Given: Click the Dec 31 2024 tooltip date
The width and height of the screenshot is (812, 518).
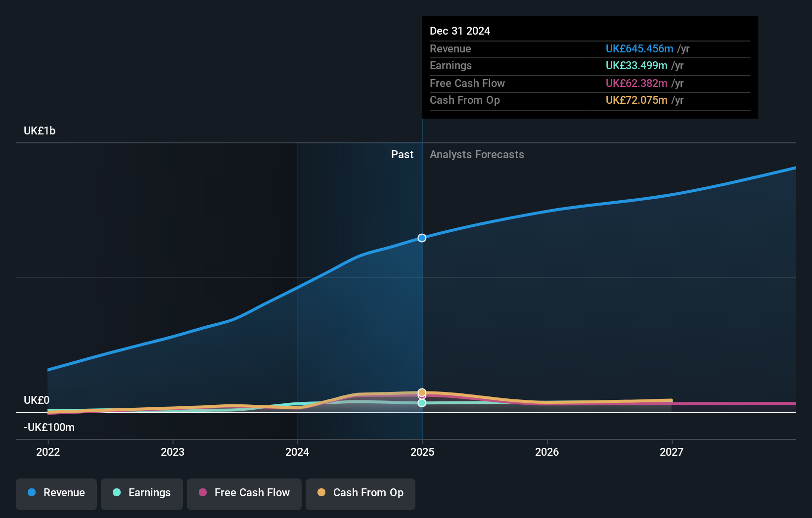Looking at the screenshot, I should click(460, 31).
